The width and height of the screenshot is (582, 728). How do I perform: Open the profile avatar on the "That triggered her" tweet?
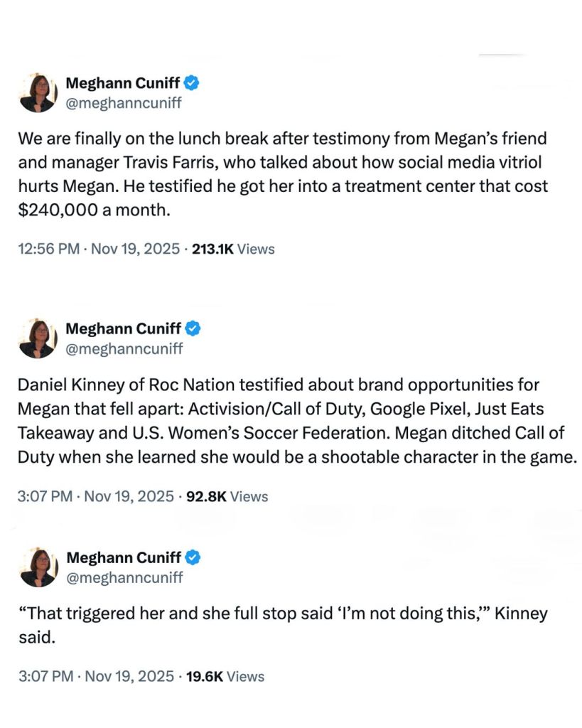tap(38, 567)
